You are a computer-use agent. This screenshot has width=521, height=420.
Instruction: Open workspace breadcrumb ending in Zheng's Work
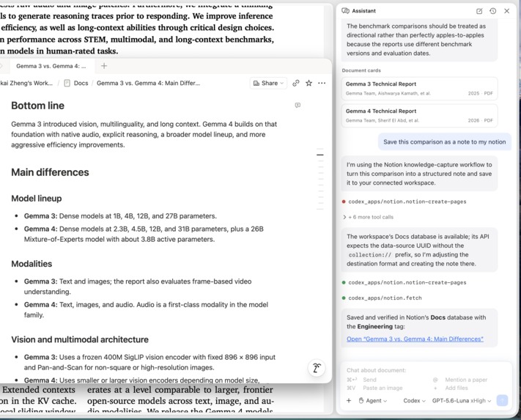26,83
